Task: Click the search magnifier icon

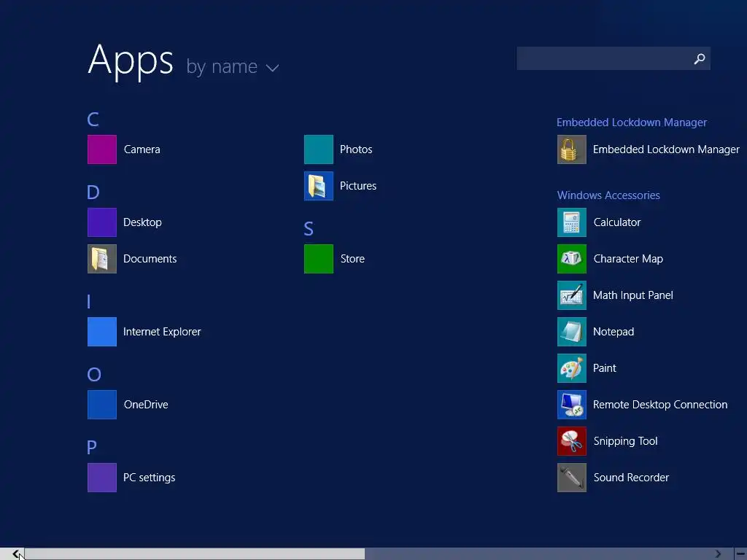Action: pos(700,58)
